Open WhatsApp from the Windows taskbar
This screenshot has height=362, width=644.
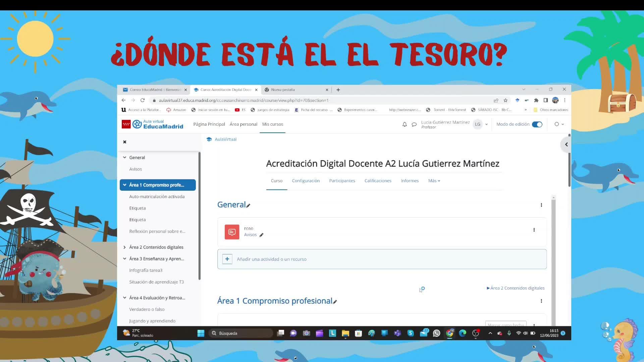[x=436, y=333]
